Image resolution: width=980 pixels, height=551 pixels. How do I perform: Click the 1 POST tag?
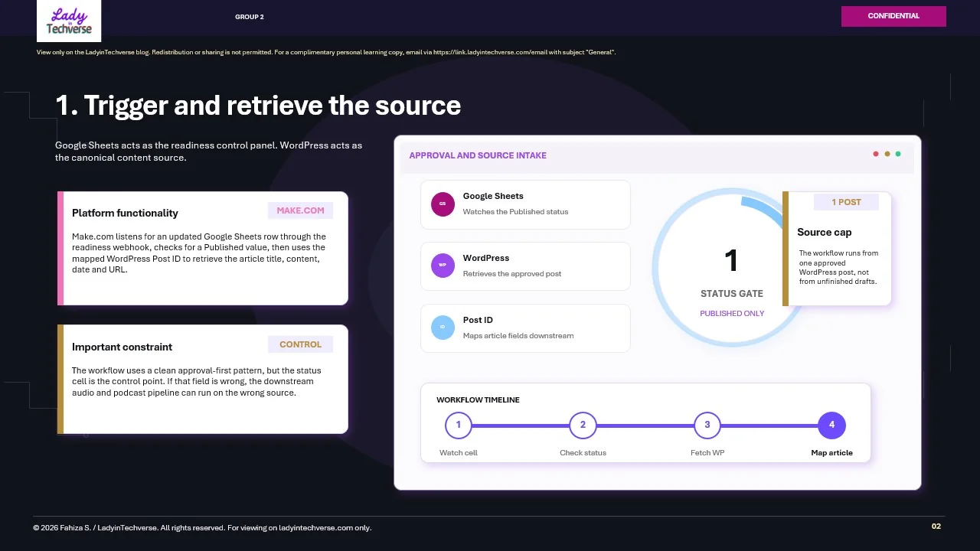(x=846, y=202)
